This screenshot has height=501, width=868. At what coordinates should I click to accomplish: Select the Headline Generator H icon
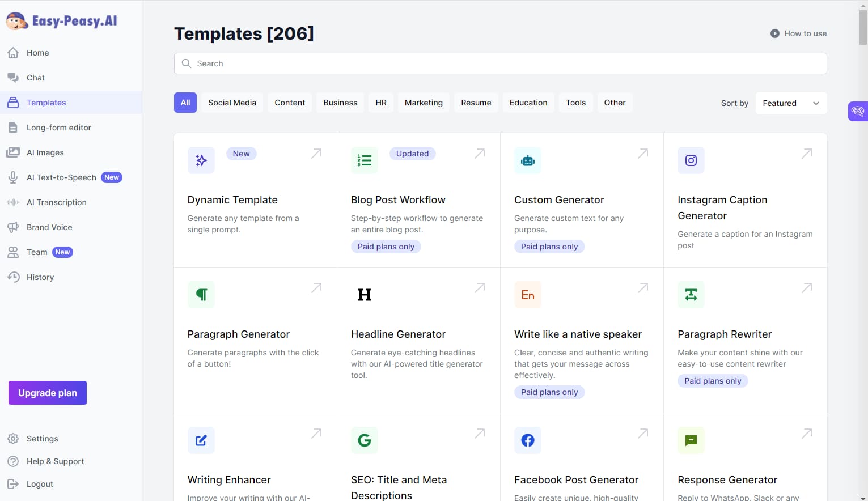tap(365, 295)
